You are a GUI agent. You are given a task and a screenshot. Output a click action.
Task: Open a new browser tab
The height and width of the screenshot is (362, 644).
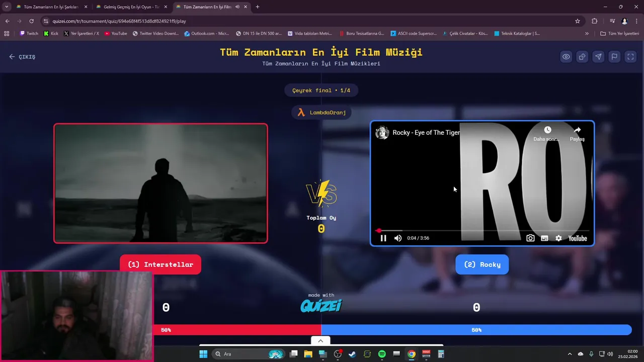click(x=258, y=7)
